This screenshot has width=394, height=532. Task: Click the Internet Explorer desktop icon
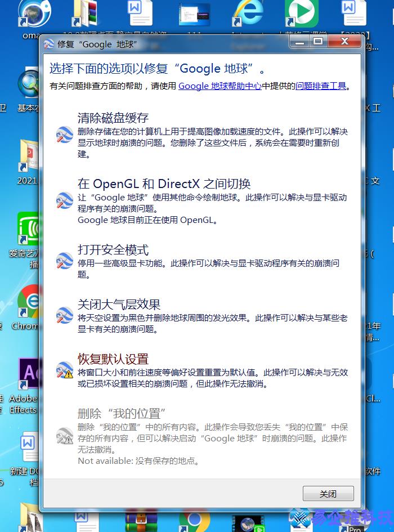pos(248,13)
